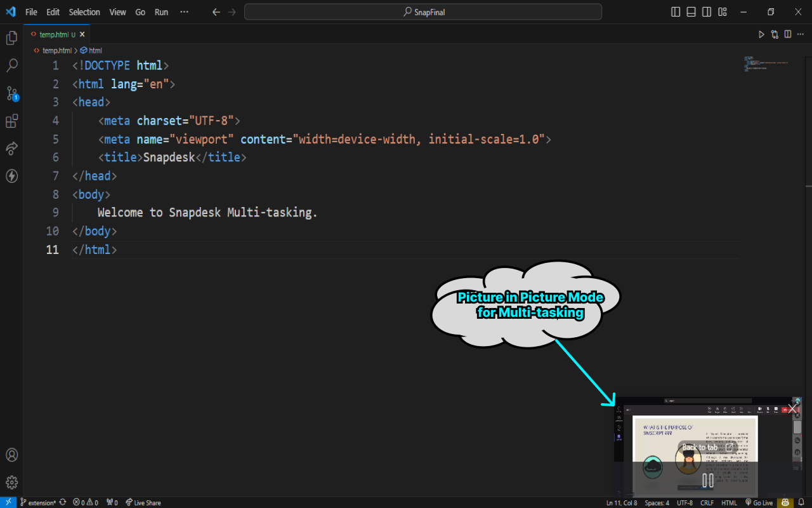Open the errors and warnings count in the status bar
This screenshot has width=812, height=508.
tap(86, 502)
